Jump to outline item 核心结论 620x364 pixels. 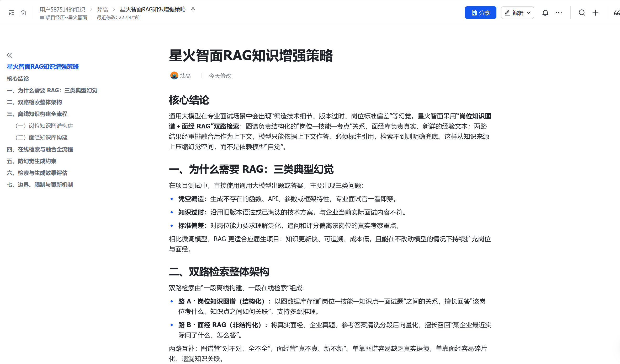click(x=18, y=79)
